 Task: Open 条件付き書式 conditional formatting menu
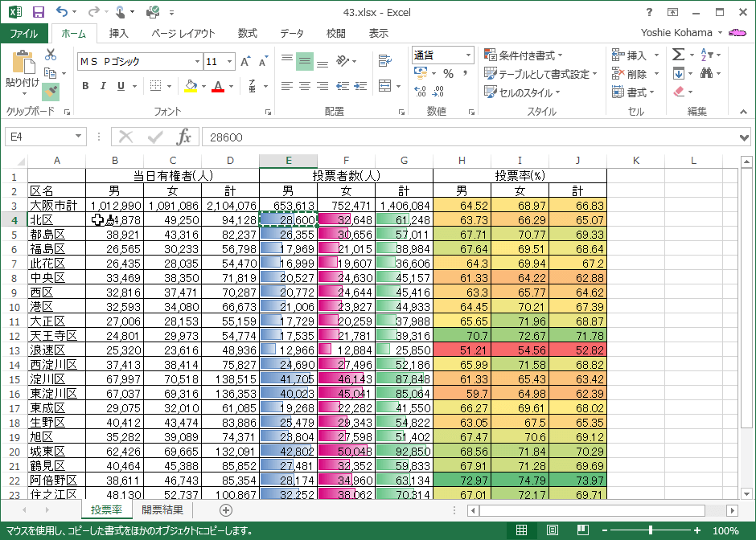(x=524, y=55)
